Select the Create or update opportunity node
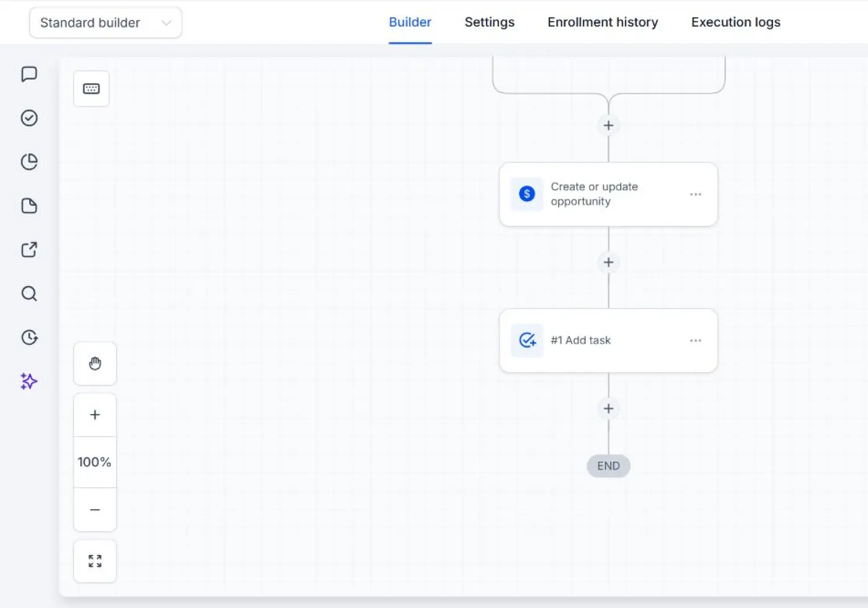This screenshot has width=868, height=608. coord(608,194)
